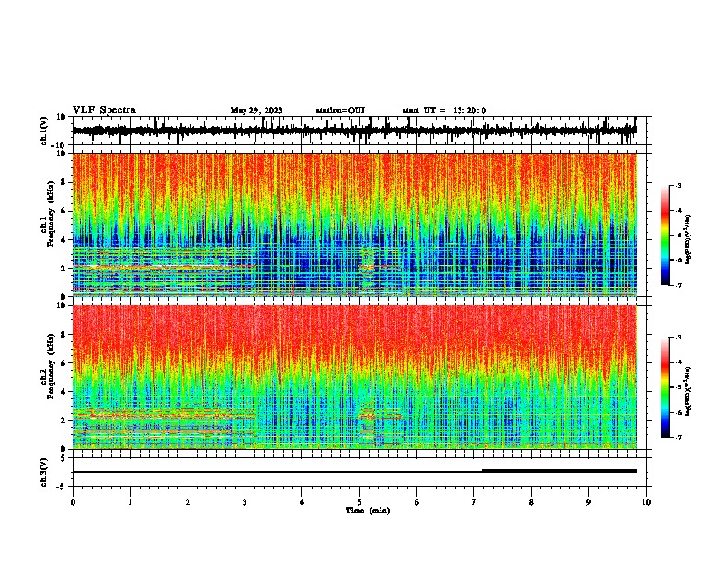Click the "-7" label on ch.2 color scale

[x=677, y=437]
